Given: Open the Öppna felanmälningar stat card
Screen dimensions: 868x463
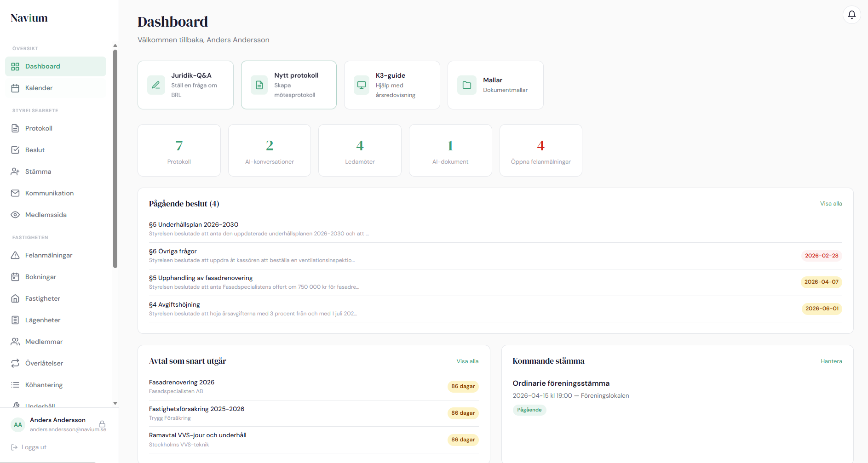Looking at the screenshot, I should (540, 150).
